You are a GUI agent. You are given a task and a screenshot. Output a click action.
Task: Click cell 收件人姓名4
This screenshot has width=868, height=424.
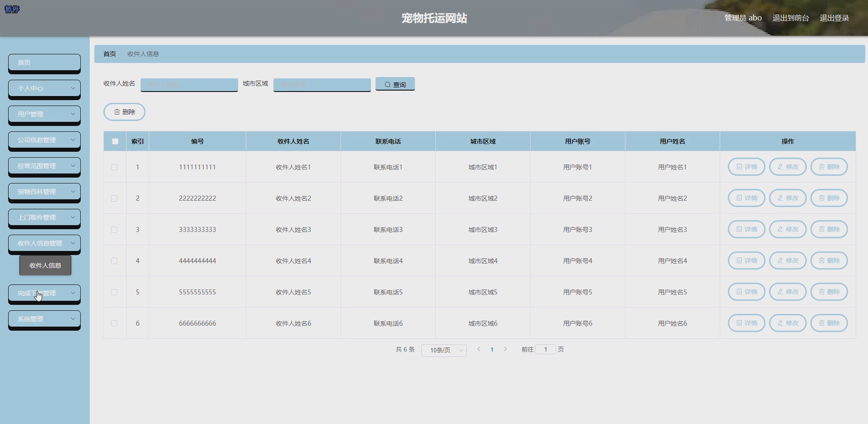[x=293, y=261]
